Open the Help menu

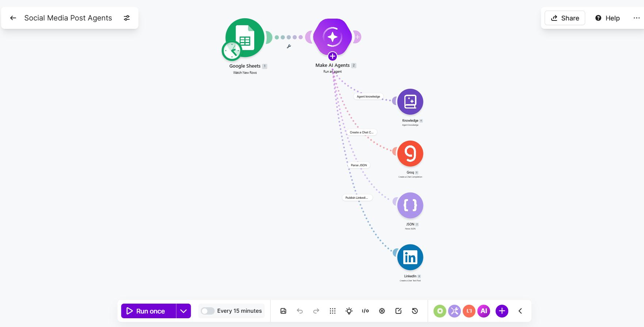click(x=608, y=18)
